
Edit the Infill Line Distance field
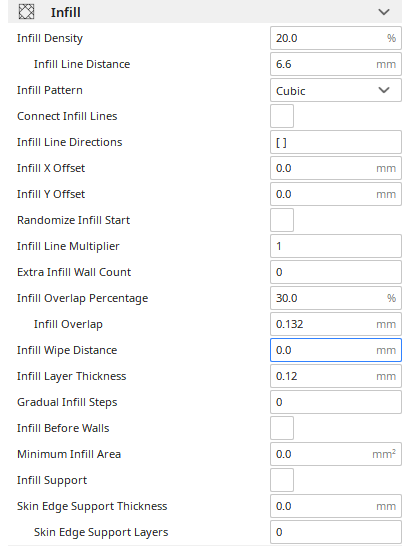[336, 64]
